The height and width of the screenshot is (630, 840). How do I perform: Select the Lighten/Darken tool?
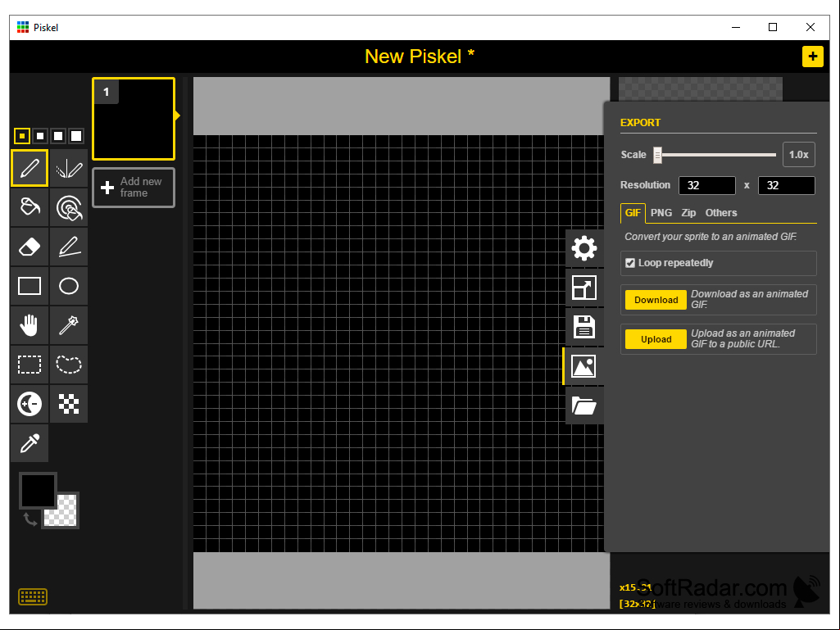point(30,404)
